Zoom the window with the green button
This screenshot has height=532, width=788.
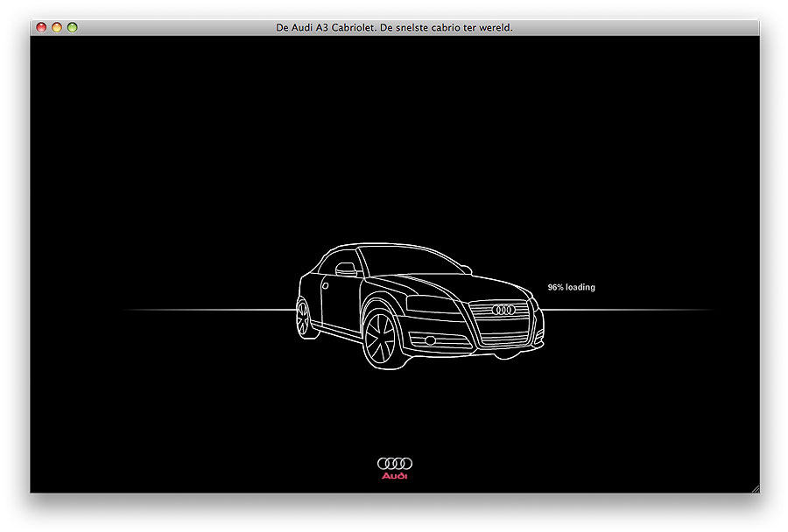pyautogui.click(x=73, y=28)
